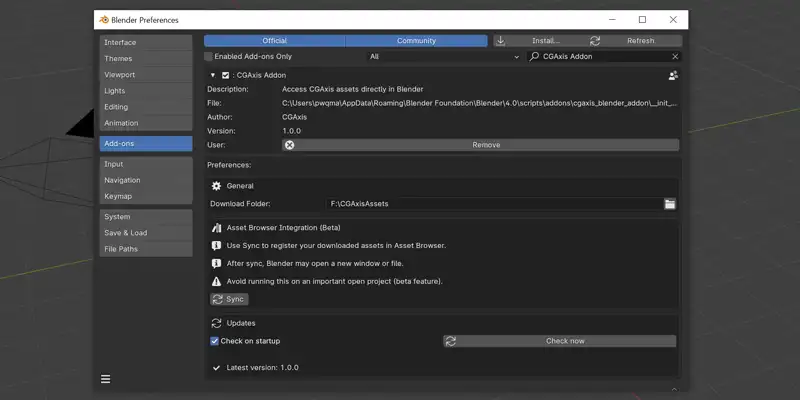Click the General gear icon
This screenshot has height=400, width=800.
click(x=216, y=186)
